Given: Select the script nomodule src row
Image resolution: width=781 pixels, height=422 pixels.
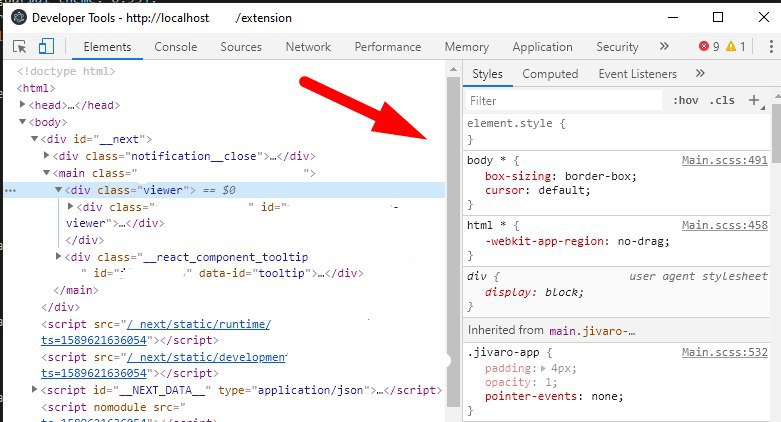Looking at the screenshot, I should [x=113, y=407].
